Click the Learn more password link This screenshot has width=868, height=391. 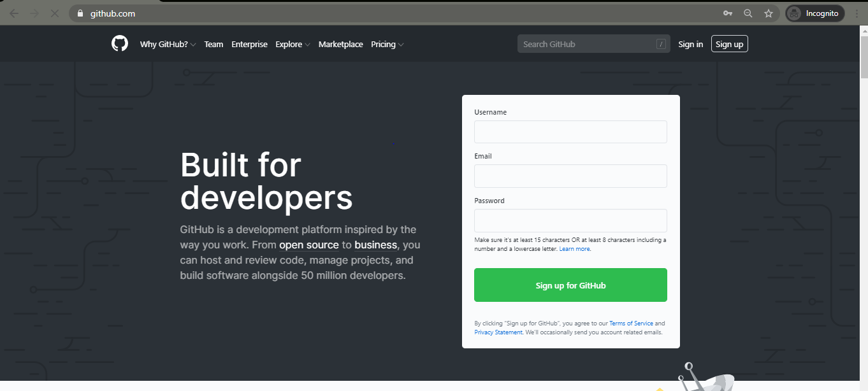click(x=574, y=249)
